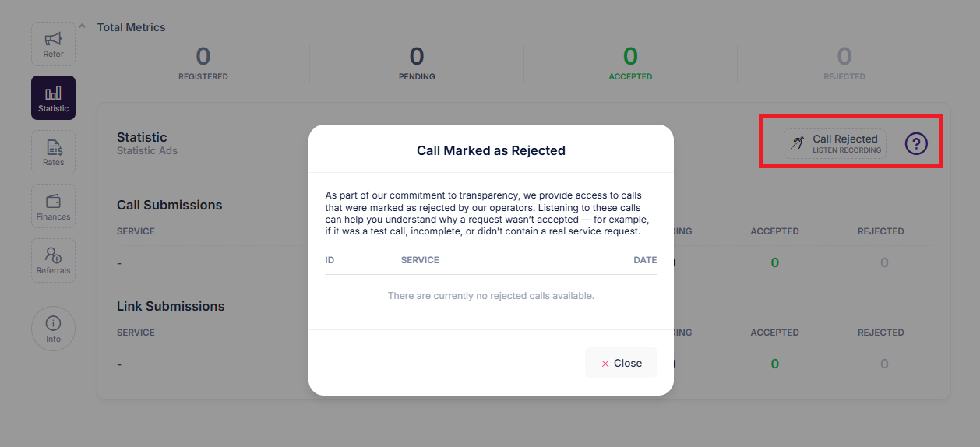Open the Info circle icon
This screenshot has width=980, height=447.
(x=53, y=329)
